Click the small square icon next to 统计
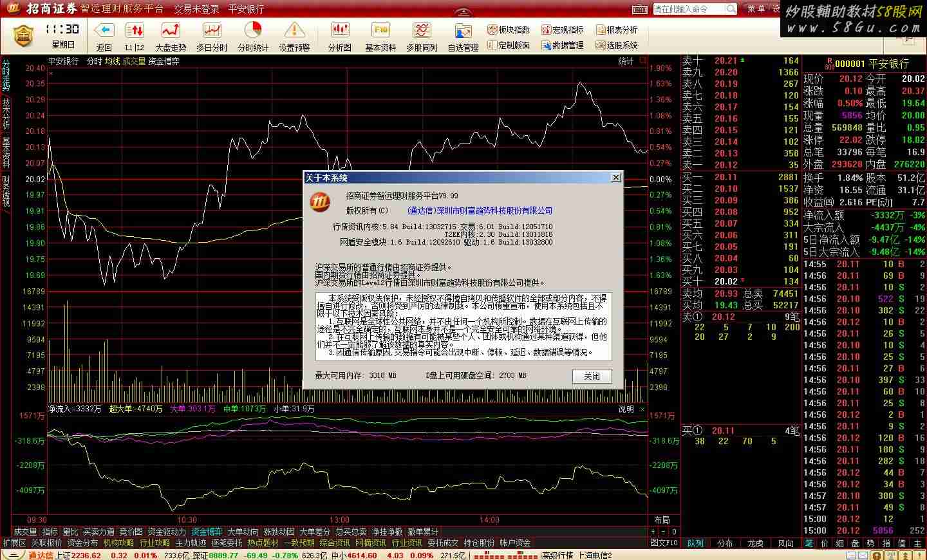Image resolution: width=927 pixels, height=560 pixels. (x=642, y=61)
